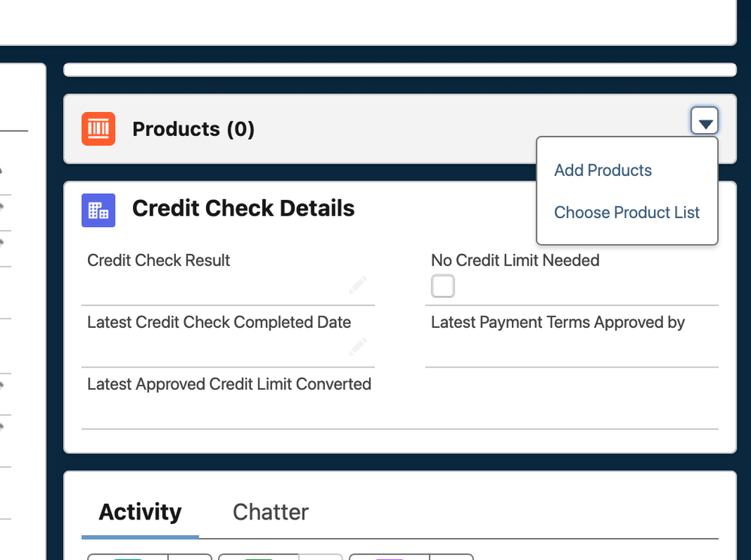Open dropdown beside the teal activity button
The width and height of the screenshot is (751, 560).
click(190, 557)
